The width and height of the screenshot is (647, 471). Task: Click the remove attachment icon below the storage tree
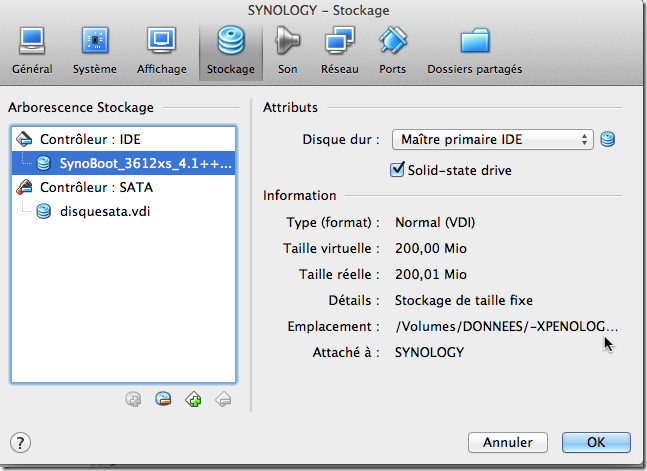[163, 399]
